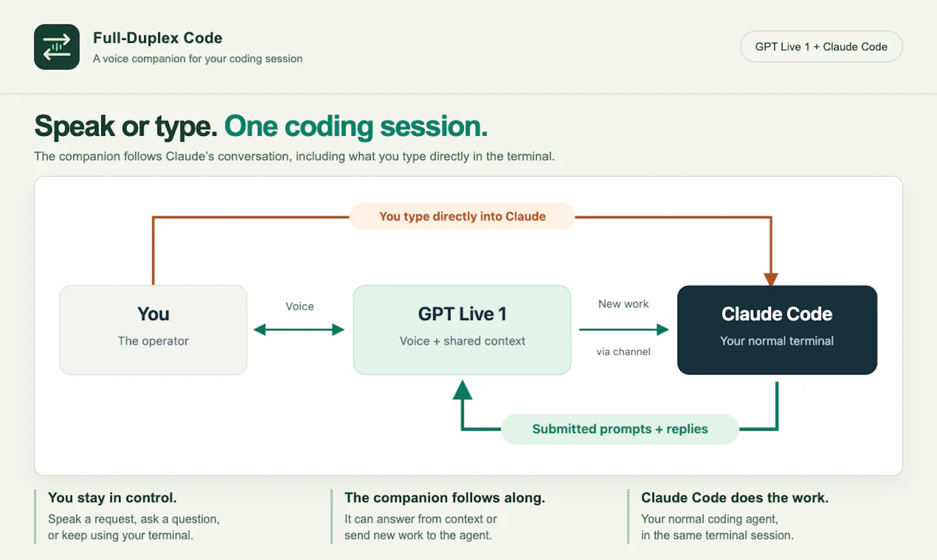
Task: Select the dark 'Claude Code' box
Action: pos(777,330)
